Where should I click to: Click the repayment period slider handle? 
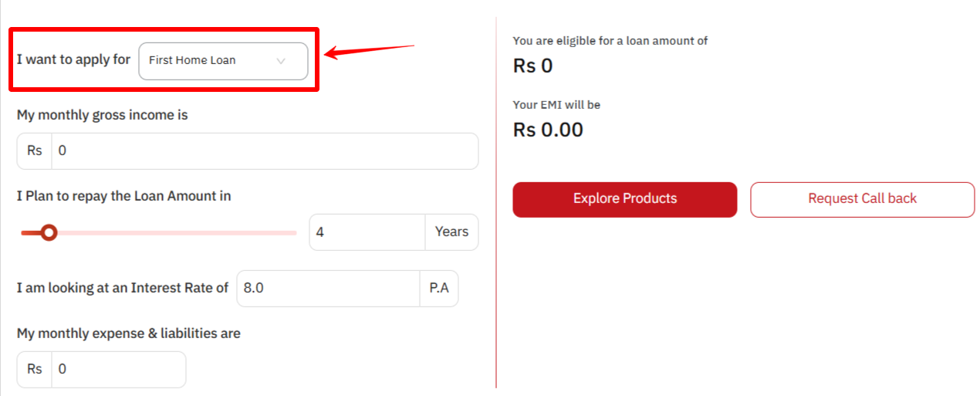pyautogui.click(x=49, y=232)
